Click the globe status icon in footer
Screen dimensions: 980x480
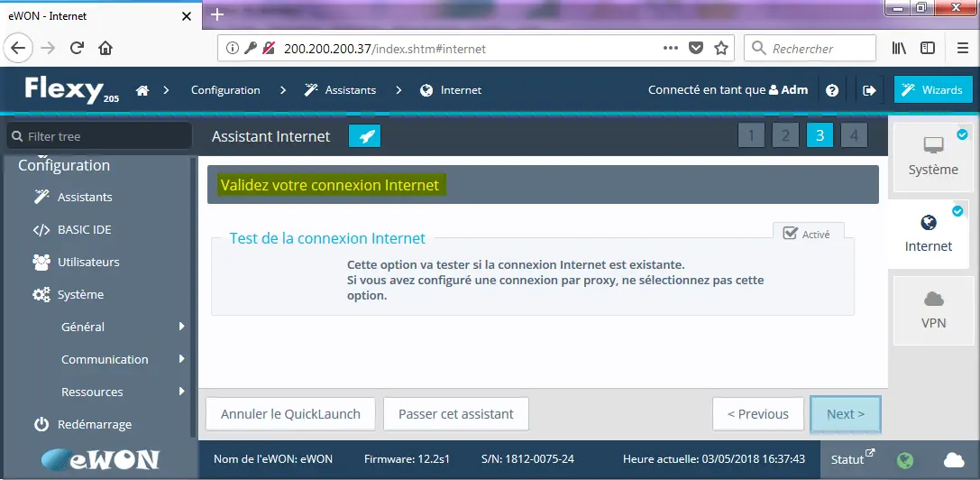click(x=905, y=460)
